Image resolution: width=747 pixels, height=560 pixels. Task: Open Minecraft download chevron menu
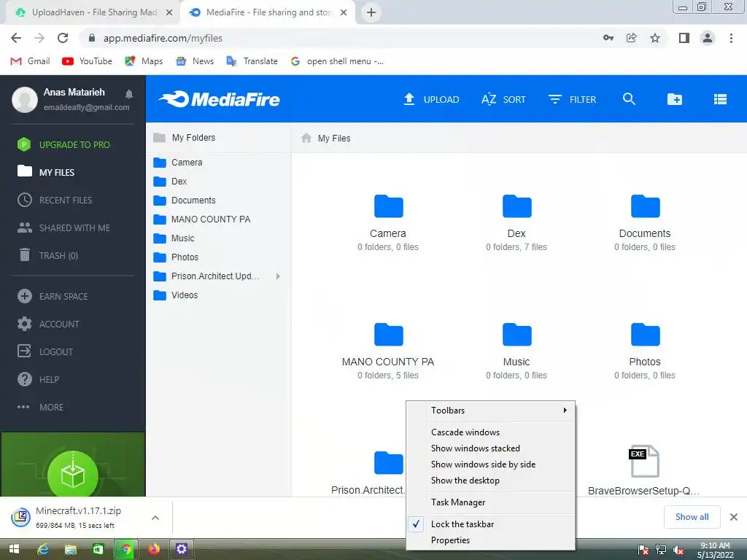[155, 518]
